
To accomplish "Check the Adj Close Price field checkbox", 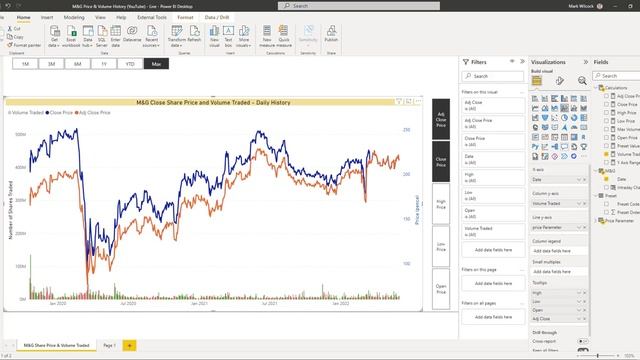I will [x=606, y=96].
